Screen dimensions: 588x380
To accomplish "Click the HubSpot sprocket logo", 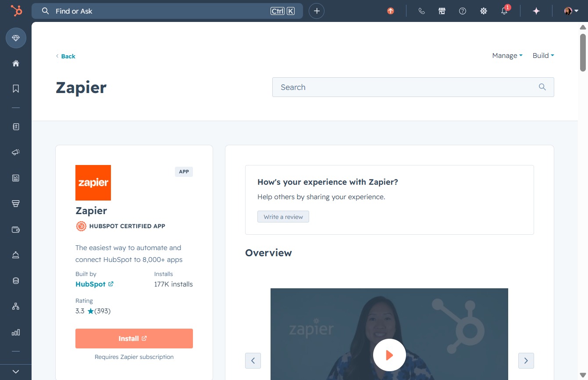I will 16,11.
